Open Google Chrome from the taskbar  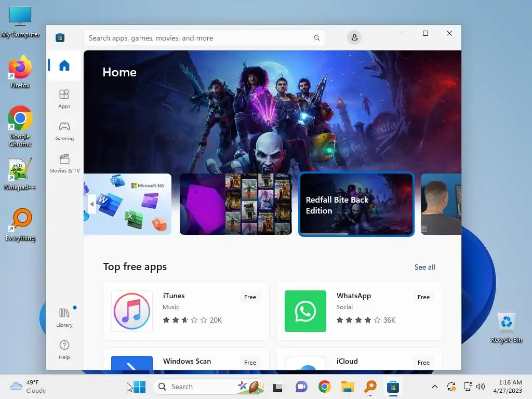point(324,387)
